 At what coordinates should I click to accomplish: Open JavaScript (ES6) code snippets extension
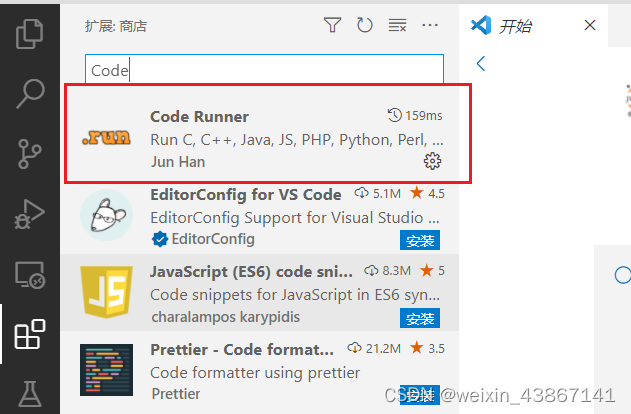pos(260,292)
